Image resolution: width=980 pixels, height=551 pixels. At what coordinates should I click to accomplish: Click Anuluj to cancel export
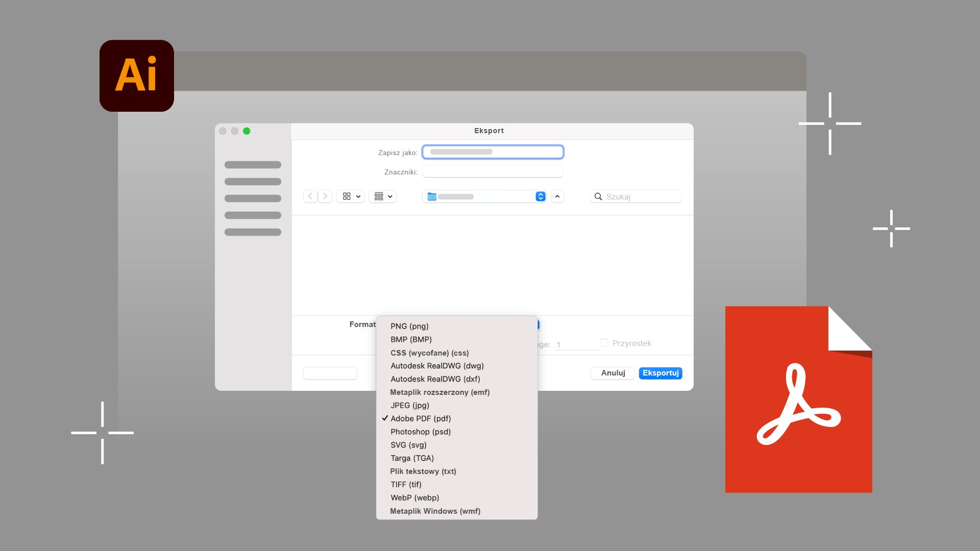tap(612, 373)
